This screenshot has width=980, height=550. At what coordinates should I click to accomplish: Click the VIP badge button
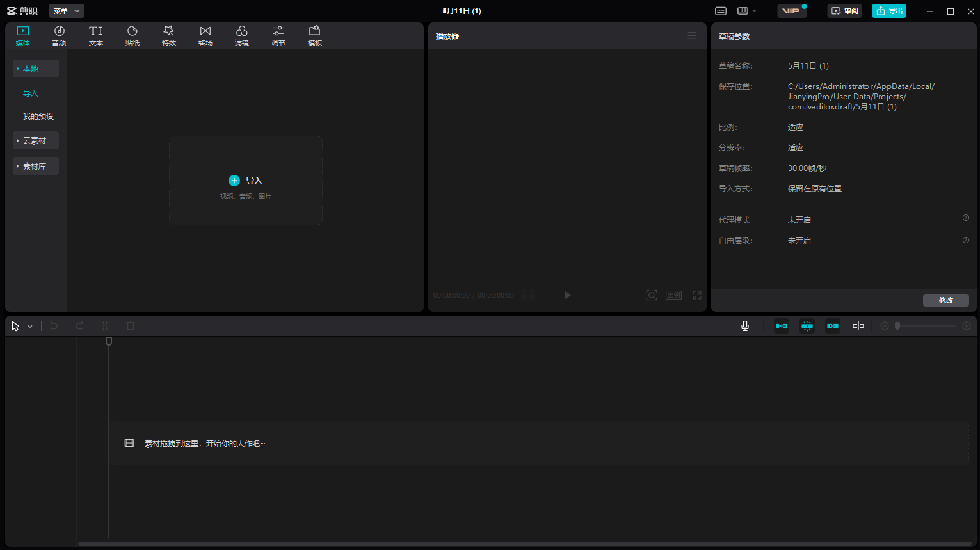[x=791, y=11]
